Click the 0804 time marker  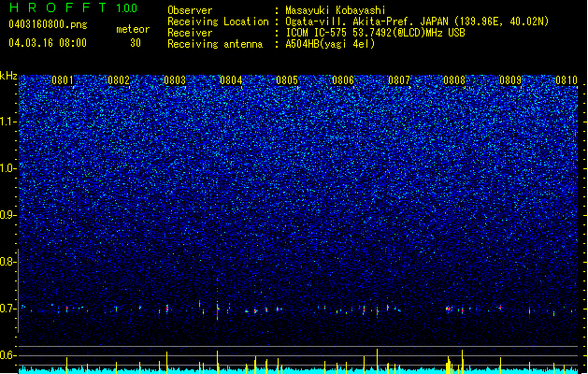click(231, 80)
